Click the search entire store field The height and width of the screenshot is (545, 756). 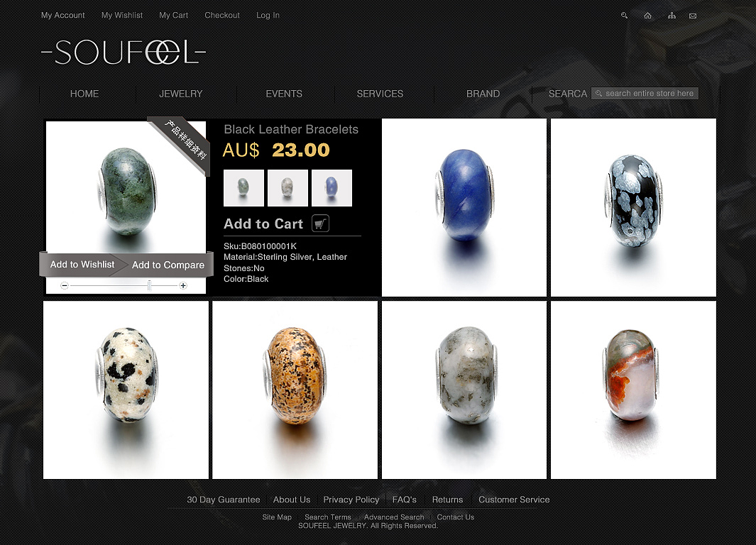click(645, 94)
